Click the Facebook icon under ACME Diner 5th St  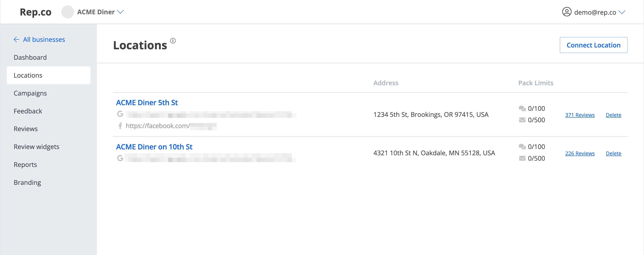pyautogui.click(x=120, y=126)
